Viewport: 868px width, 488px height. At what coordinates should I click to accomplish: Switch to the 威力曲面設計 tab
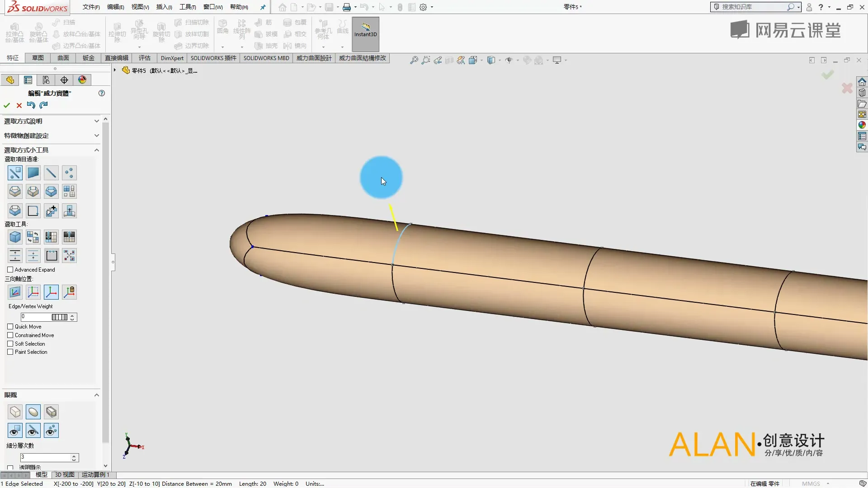(314, 58)
